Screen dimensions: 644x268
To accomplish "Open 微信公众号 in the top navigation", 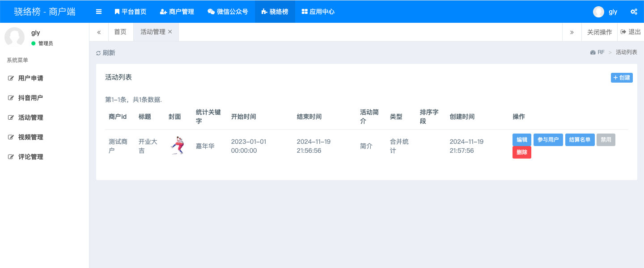I will (x=228, y=12).
